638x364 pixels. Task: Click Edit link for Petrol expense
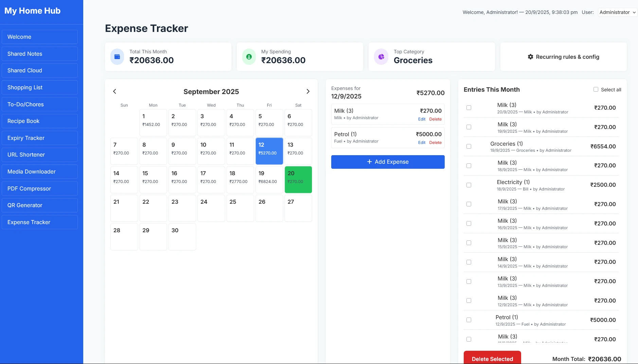coord(422,143)
